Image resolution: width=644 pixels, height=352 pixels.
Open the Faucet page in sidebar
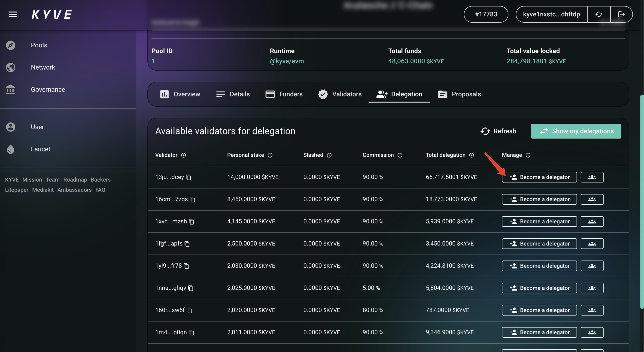pyautogui.click(x=40, y=149)
